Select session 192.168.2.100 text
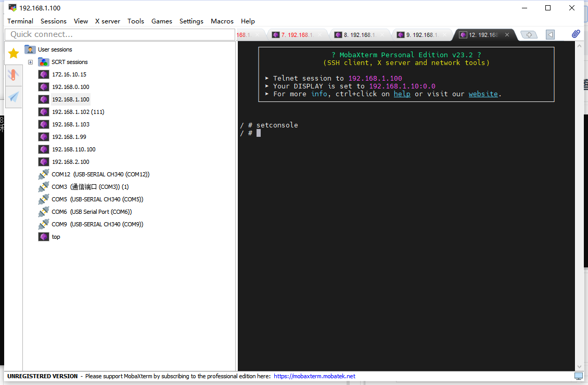 70,162
